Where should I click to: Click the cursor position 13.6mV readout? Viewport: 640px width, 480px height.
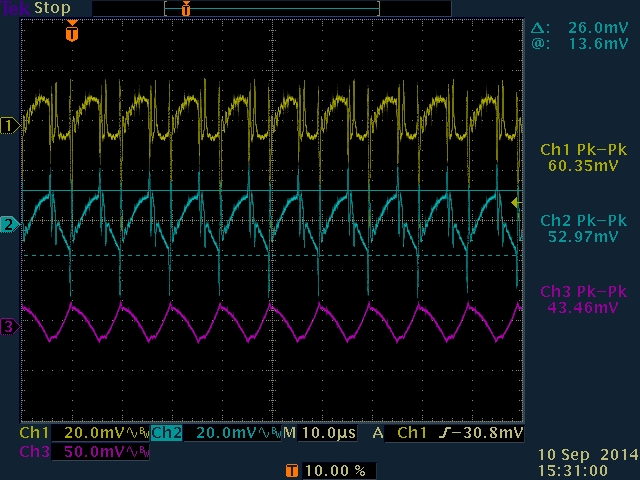[580, 43]
